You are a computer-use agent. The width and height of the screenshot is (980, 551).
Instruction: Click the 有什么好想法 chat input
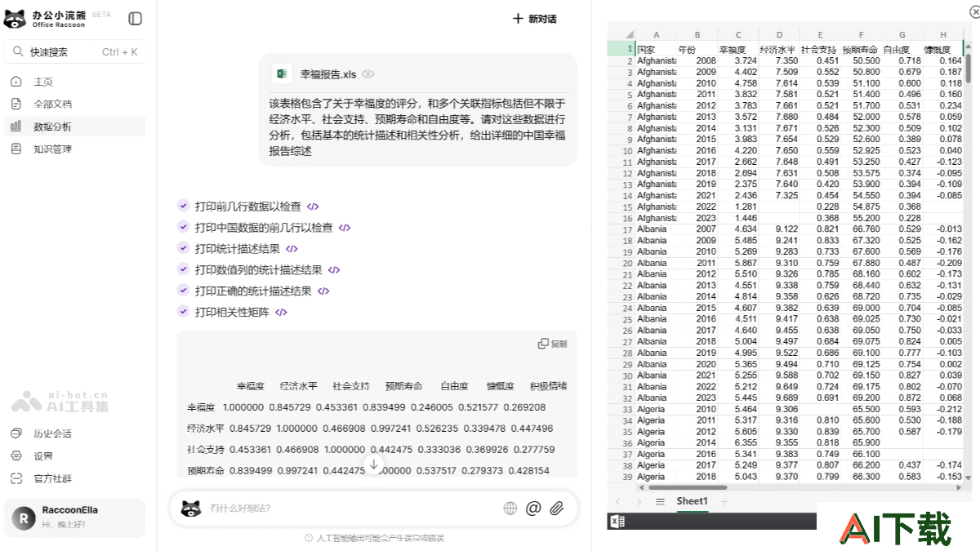point(351,509)
